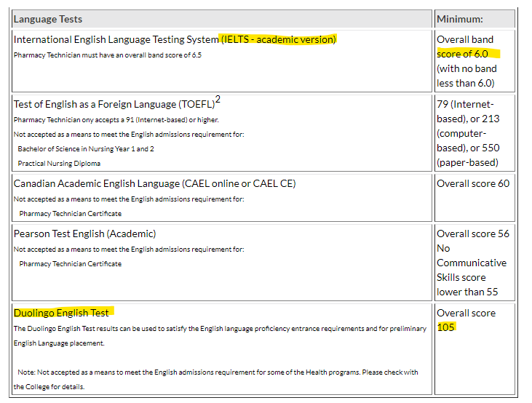Click 'English Language placement.' line
This screenshot has width=532, height=403.
[59, 343]
